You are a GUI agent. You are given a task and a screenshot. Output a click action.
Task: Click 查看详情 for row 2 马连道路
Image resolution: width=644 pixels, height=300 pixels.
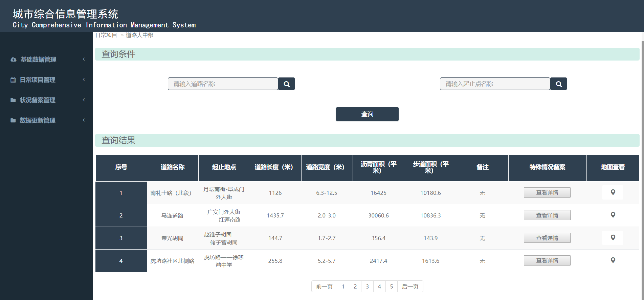547,215
